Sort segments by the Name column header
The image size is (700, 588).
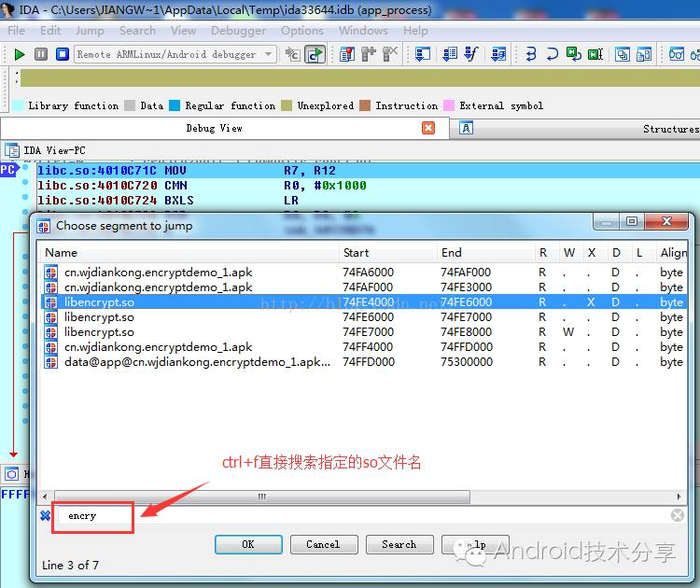click(x=189, y=253)
